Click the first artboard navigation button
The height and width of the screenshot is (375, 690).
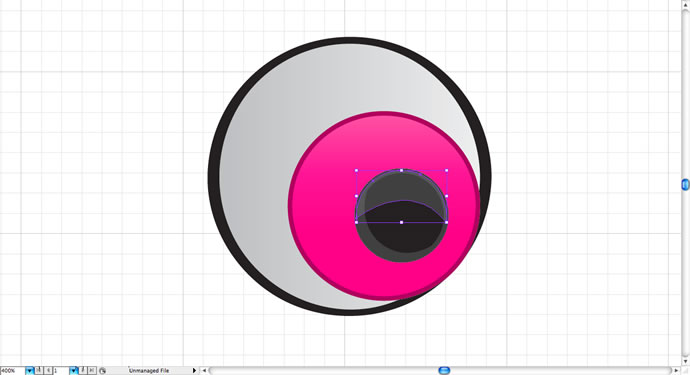(x=39, y=371)
